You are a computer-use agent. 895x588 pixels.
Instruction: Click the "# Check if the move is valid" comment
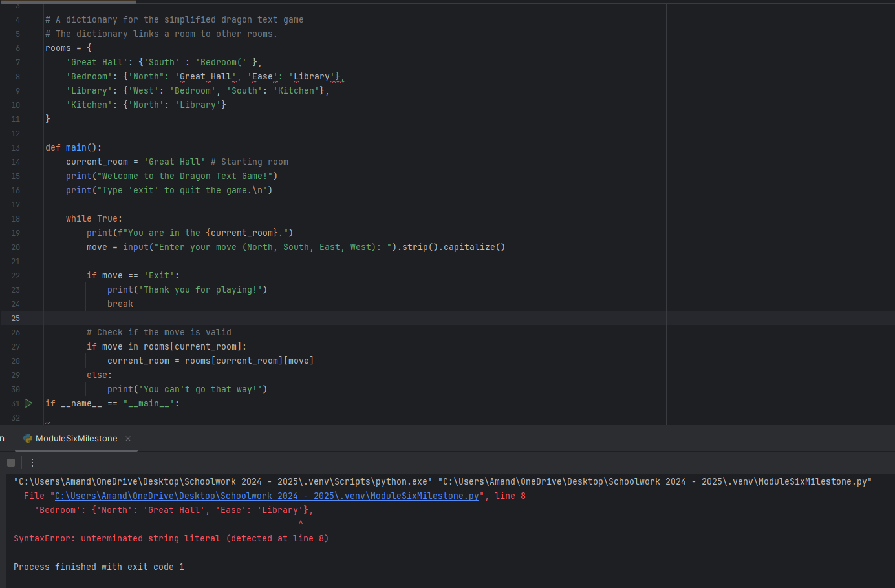tap(159, 333)
